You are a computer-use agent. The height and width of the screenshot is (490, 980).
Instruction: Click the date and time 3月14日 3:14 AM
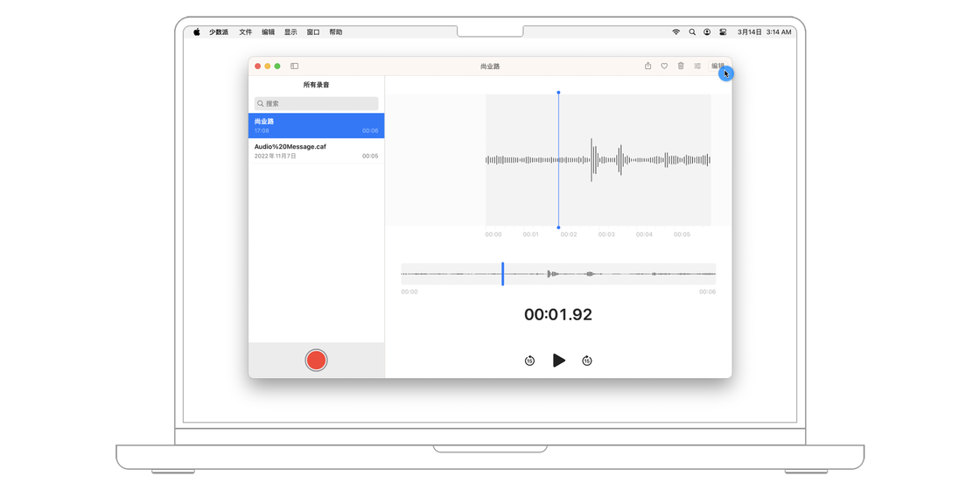765,31
